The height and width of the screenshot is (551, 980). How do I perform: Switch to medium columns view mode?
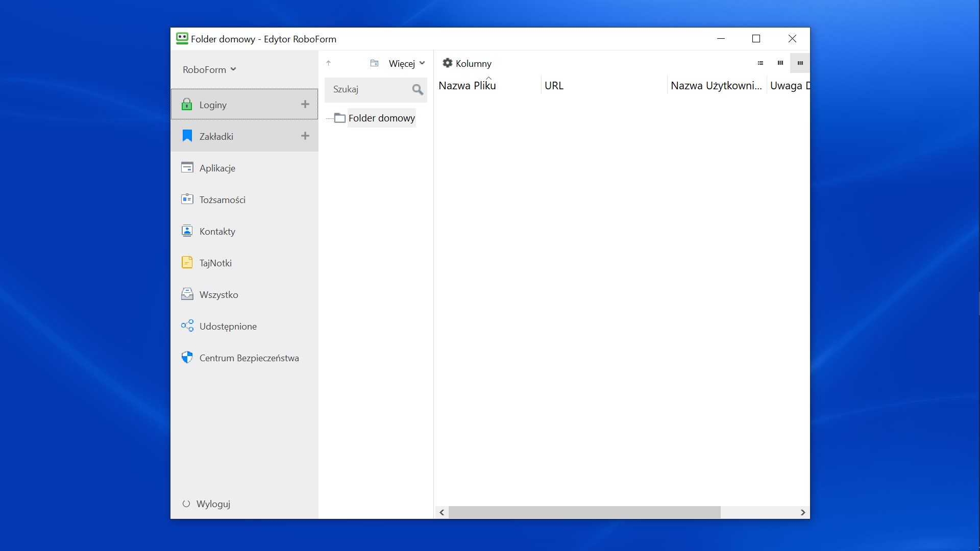[780, 63]
